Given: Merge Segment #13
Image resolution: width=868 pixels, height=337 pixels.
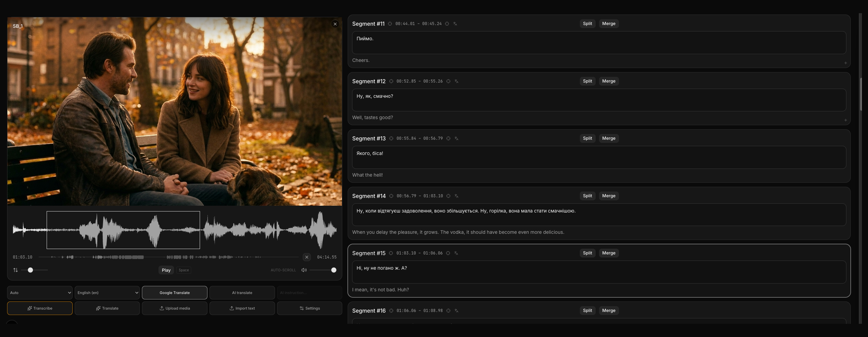Looking at the screenshot, I should 609,138.
